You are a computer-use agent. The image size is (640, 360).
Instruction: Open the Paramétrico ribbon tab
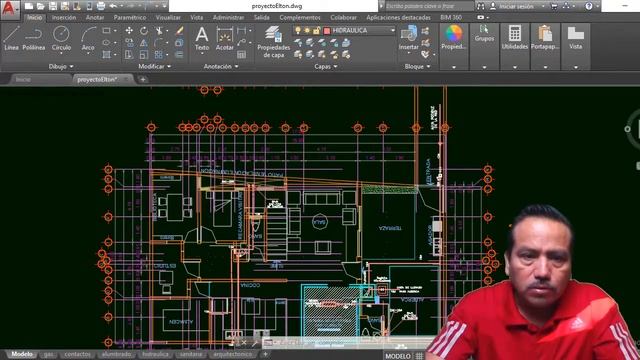(130, 18)
